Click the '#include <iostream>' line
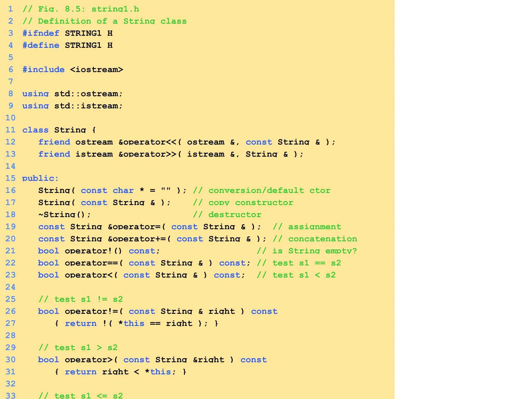532x399 pixels. click(x=73, y=69)
